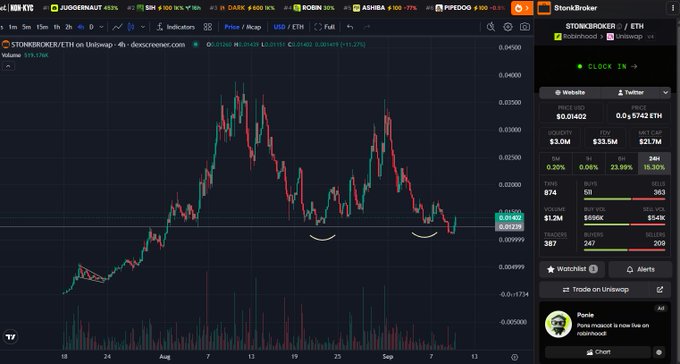Expand the chart style dropdown arrow

coord(143,27)
